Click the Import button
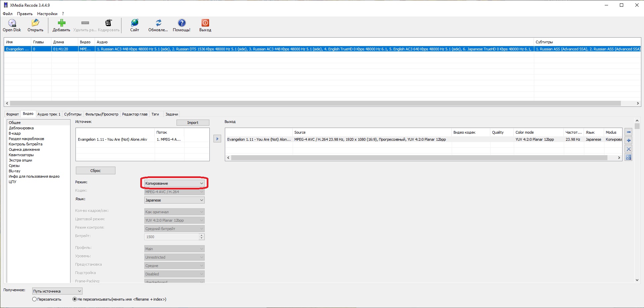The width and height of the screenshot is (644, 308). click(193, 123)
